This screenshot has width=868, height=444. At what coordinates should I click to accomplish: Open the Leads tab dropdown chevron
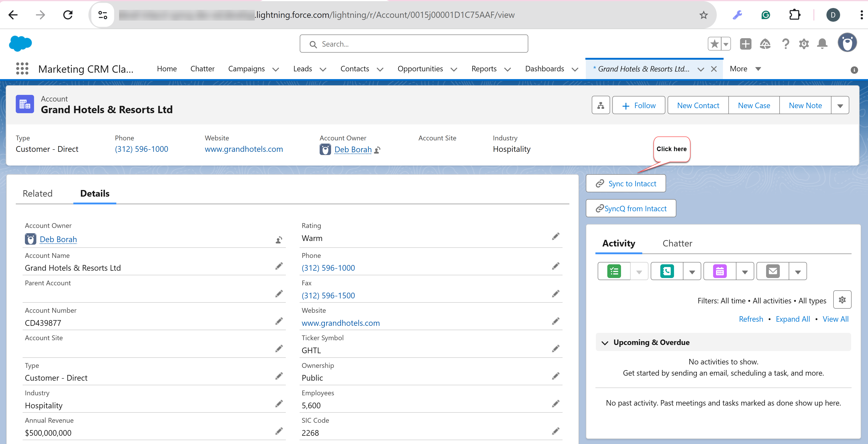point(323,70)
